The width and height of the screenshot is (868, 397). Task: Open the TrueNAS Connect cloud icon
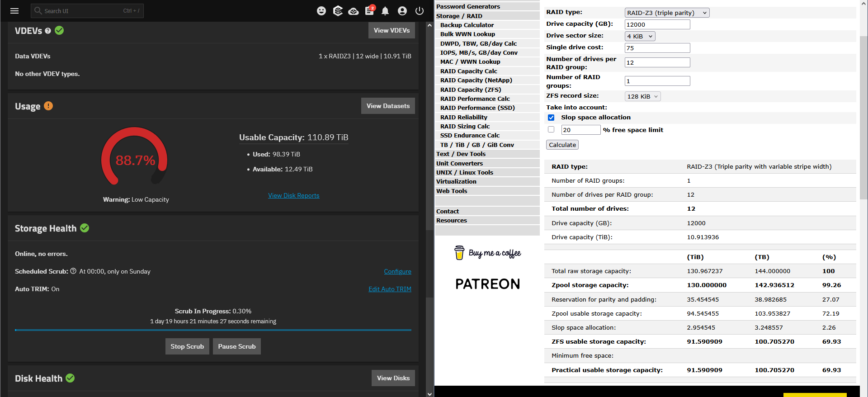click(x=354, y=11)
